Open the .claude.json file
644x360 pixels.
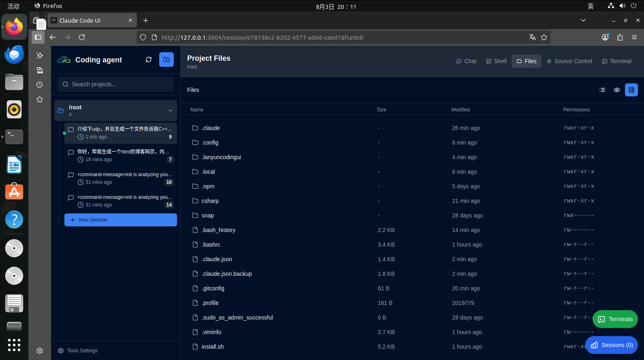coord(217,259)
